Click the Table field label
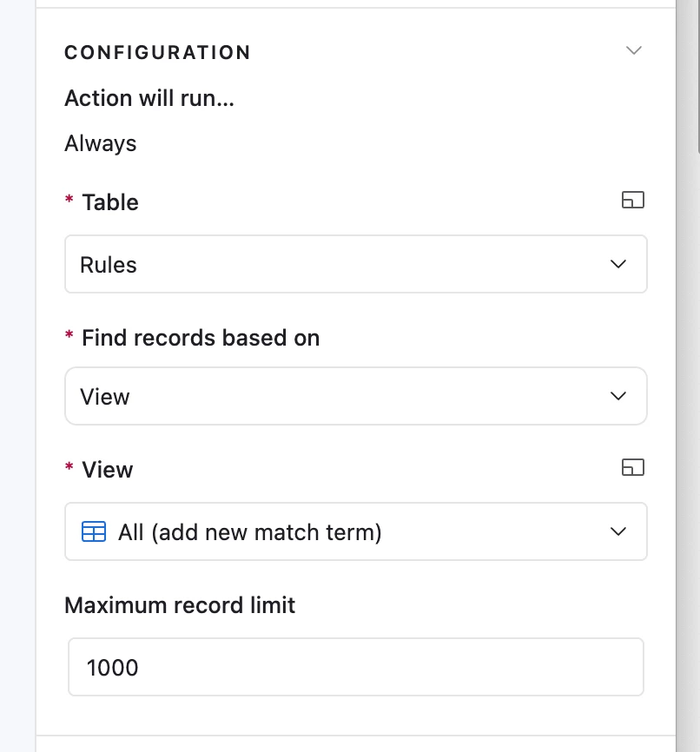The image size is (700, 752). point(110,202)
